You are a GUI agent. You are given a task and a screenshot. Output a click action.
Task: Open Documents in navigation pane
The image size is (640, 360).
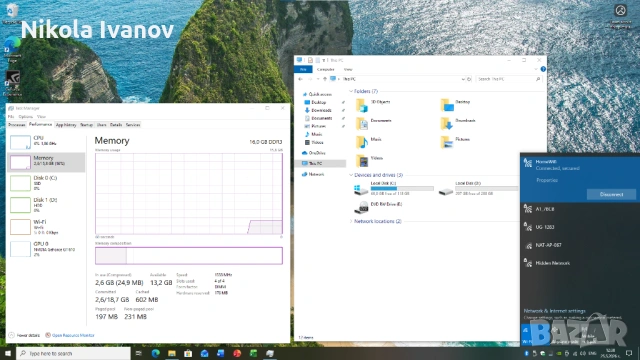318,118
